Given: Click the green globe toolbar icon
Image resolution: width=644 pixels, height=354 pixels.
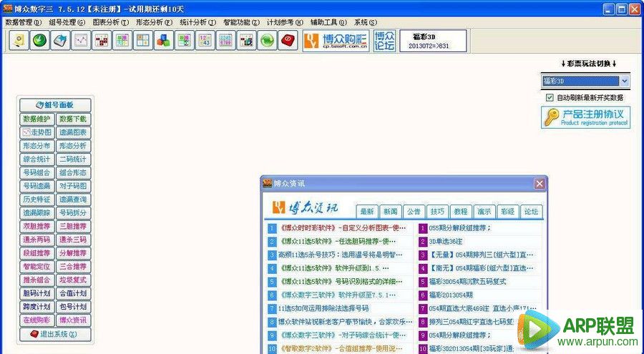Looking at the screenshot, I should pyautogui.click(x=268, y=41).
